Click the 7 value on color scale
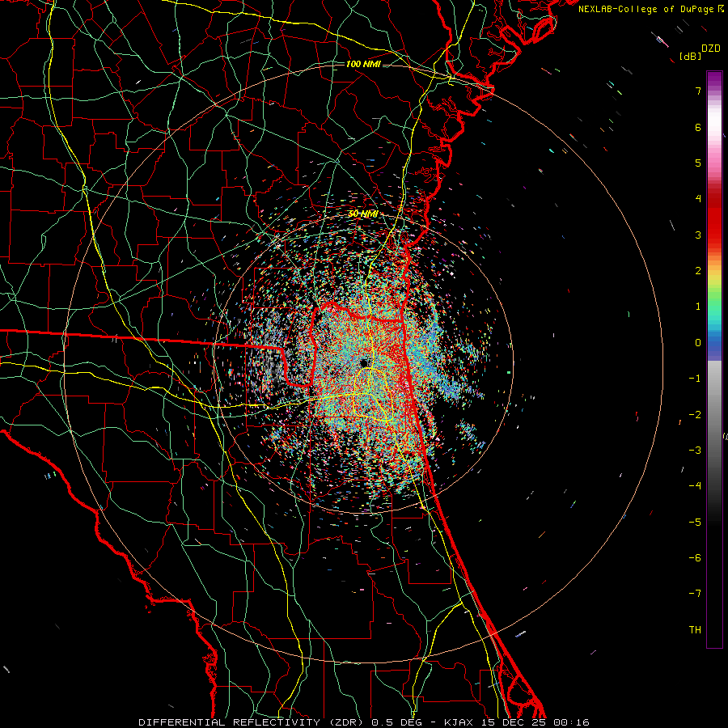This screenshot has height=728, width=728. 698,91
